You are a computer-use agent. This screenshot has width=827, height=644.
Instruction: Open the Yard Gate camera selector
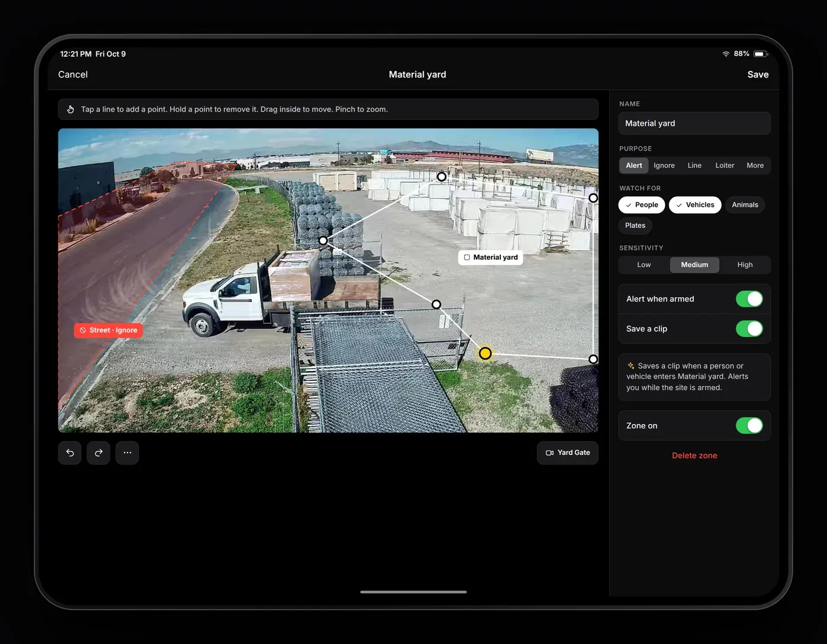(568, 453)
